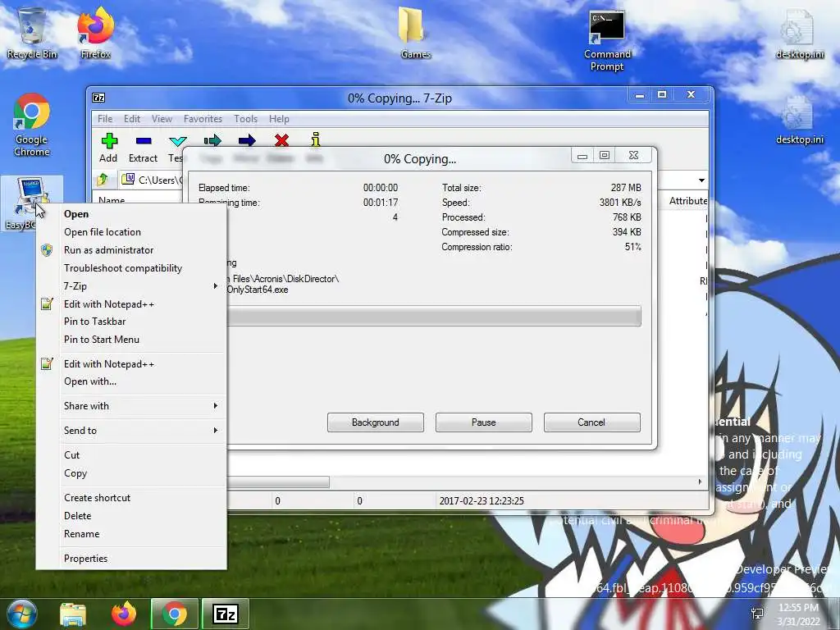Click the taskbar clock showing 12:55 PM
The height and width of the screenshot is (630, 840).
(798, 614)
